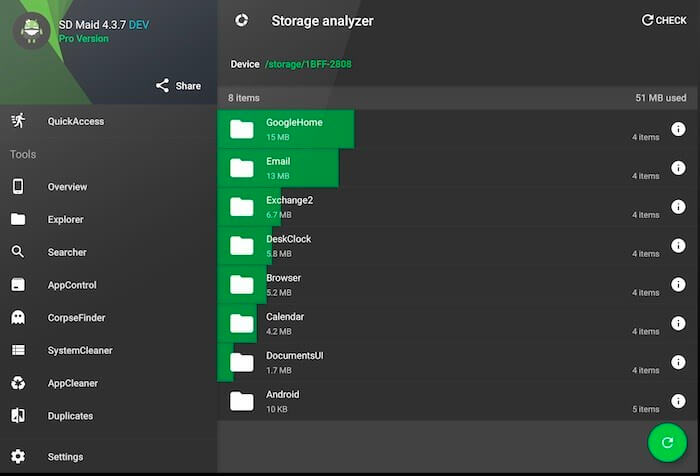Image resolution: width=700 pixels, height=476 pixels.
Task: Select the Duplicates compare icon
Action: [x=18, y=416]
